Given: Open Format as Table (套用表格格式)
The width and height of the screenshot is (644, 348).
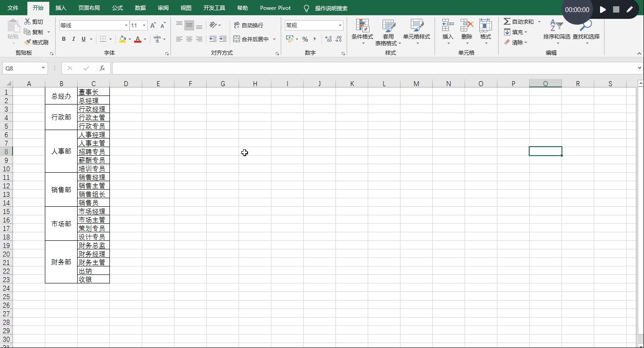Looking at the screenshot, I should (388, 32).
